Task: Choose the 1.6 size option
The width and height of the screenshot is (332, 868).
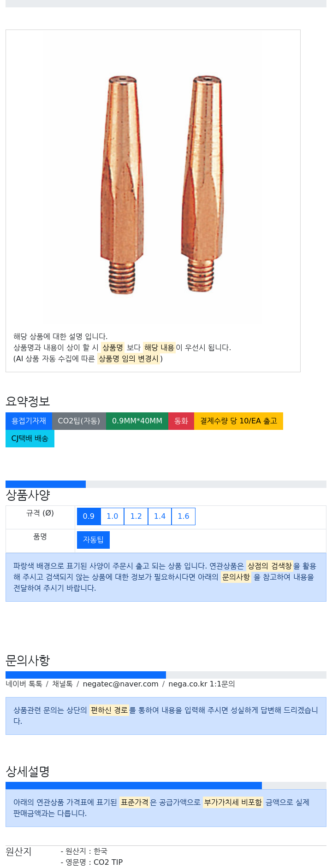Action: (184, 516)
